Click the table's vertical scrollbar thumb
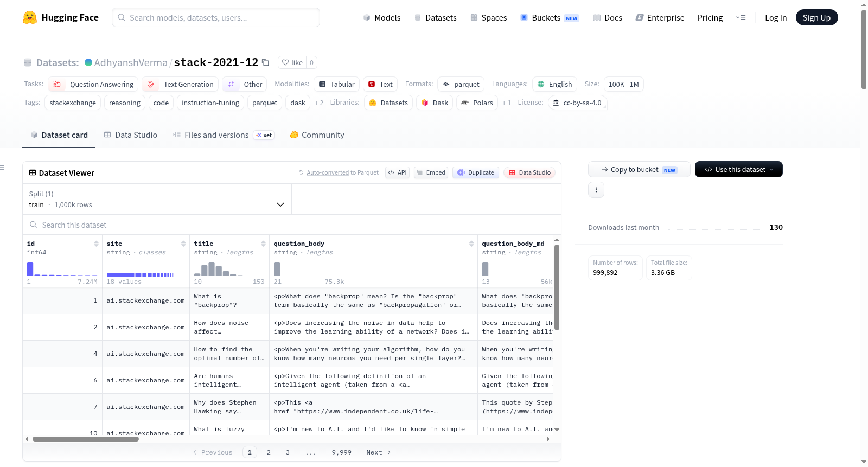This screenshot has width=868, height=467. tap(557, 287)
